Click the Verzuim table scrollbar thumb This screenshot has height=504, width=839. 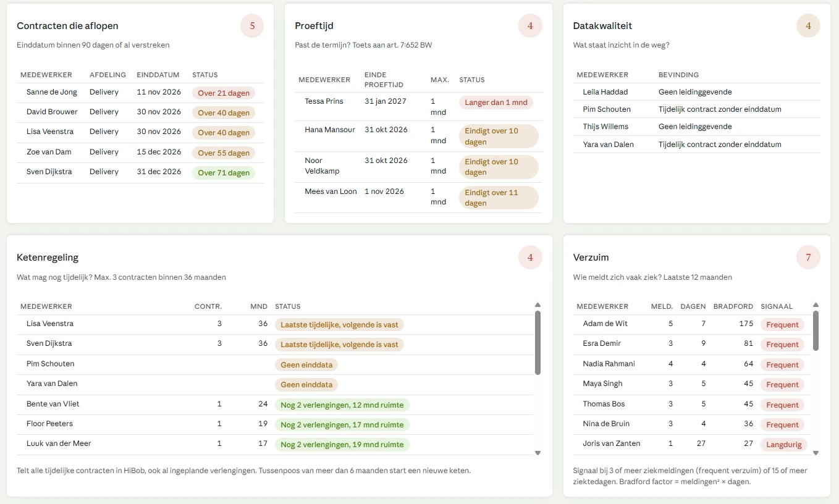click(x=816, y=330)
